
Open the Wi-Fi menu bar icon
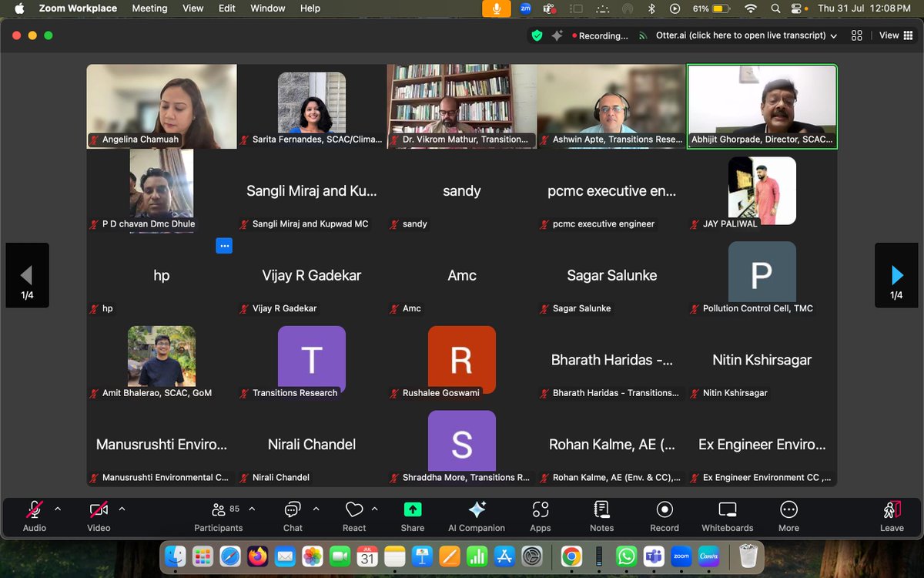coord(751,8)
